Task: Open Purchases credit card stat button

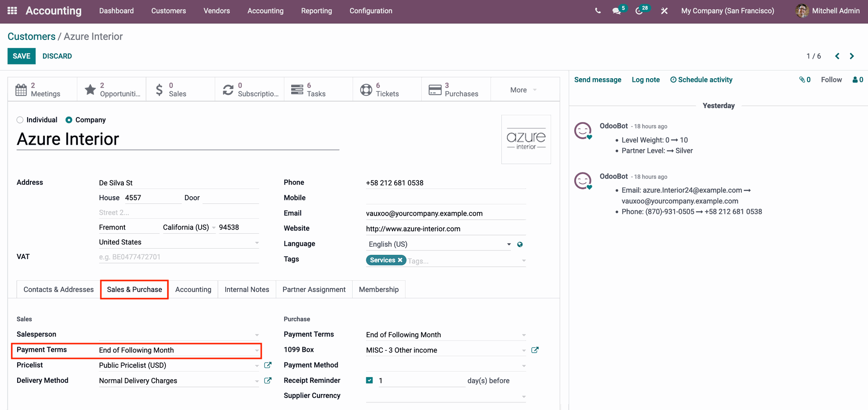Action: click(456, 90)
